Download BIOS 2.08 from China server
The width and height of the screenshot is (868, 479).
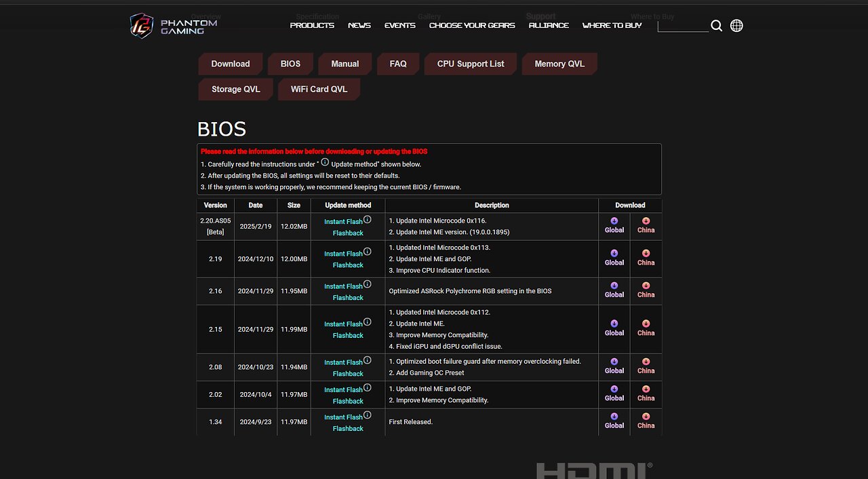tap(646, 366)
